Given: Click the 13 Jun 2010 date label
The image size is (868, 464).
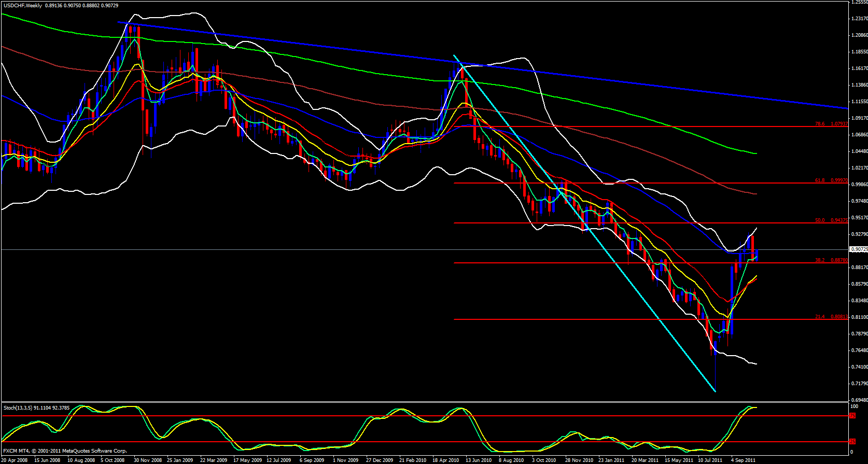Looking at the screenshot, I should pyautogui.click(x=479, y=460).
